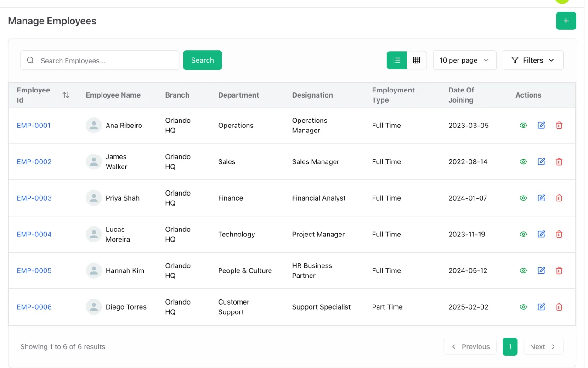Delete Hannah Kim's record
This screenshot has height=368, width=588.
559,270
